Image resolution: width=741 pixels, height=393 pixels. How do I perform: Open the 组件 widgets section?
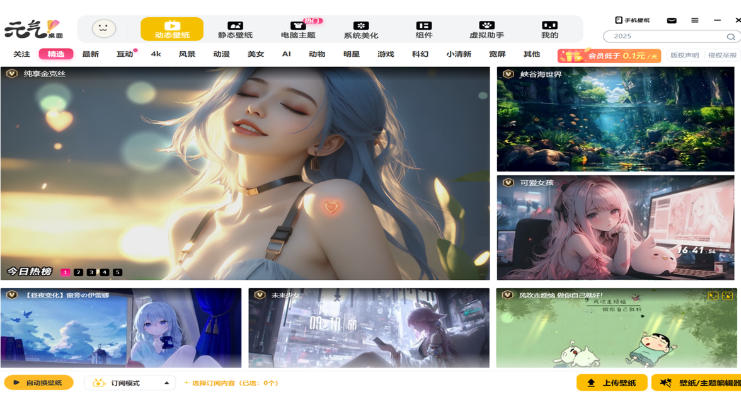[423, 29]
